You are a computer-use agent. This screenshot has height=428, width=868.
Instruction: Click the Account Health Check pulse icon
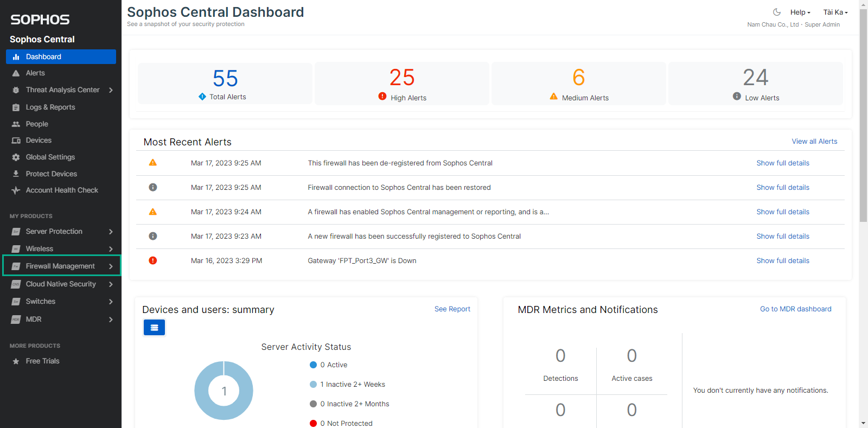[16, 190]
